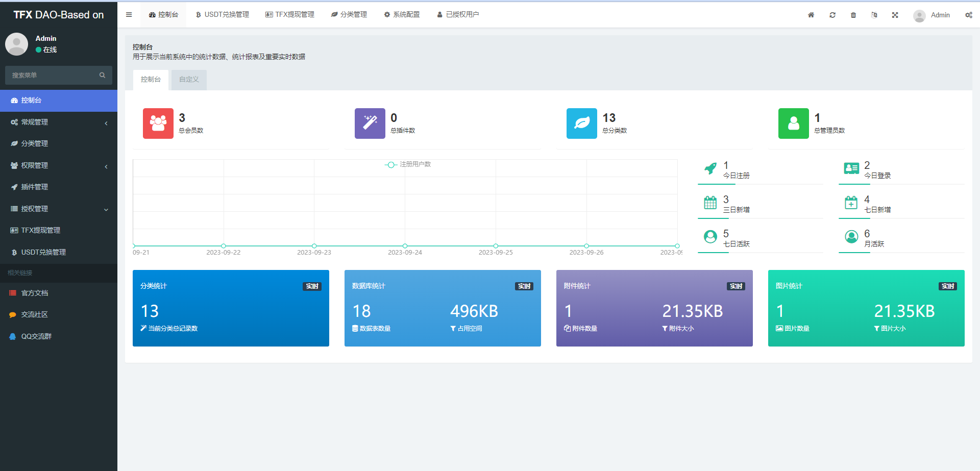Click the search magnifier in the sidebar search box
Screen dimensions: 980x471
(102, 75)
